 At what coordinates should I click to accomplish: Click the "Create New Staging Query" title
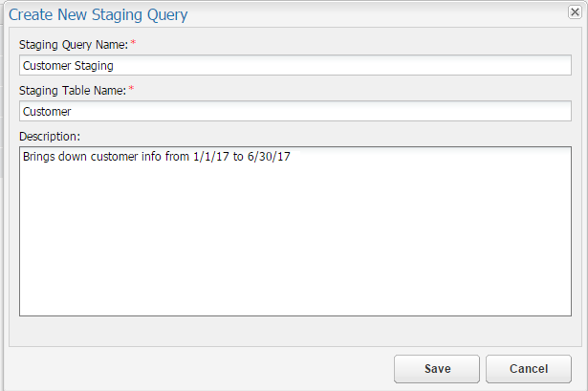[x=98, y=15]
